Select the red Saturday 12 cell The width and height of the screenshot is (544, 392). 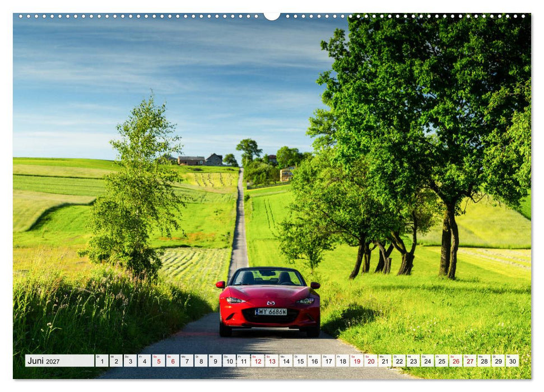[x=258, y=361]
